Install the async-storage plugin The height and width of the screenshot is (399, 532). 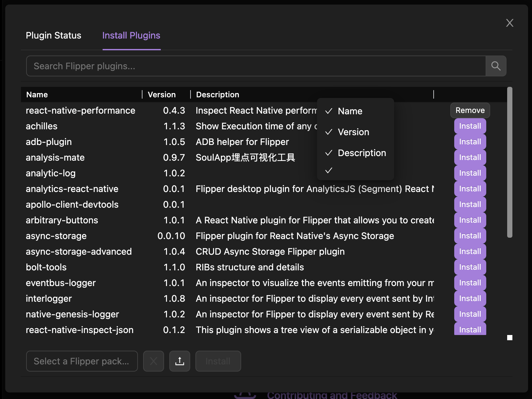470,236
